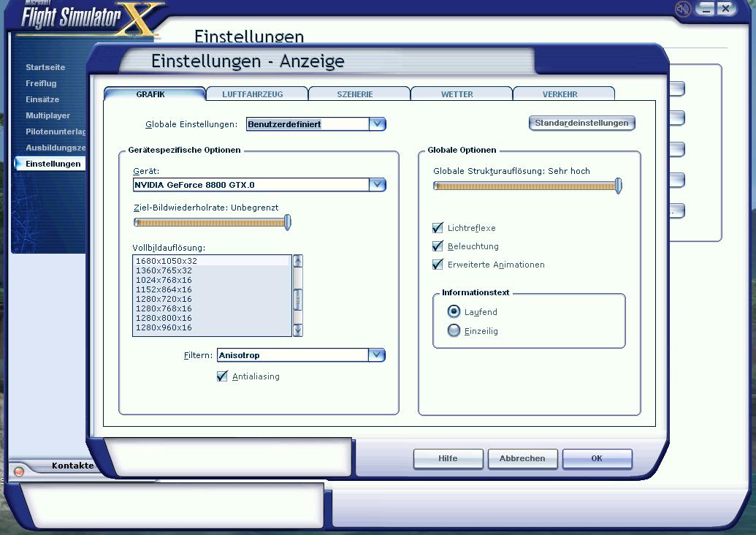The height and width of the screenshot is (535, 756).
Task: Disable the Lichtreflexe checkbox
Action: [438, 228]
